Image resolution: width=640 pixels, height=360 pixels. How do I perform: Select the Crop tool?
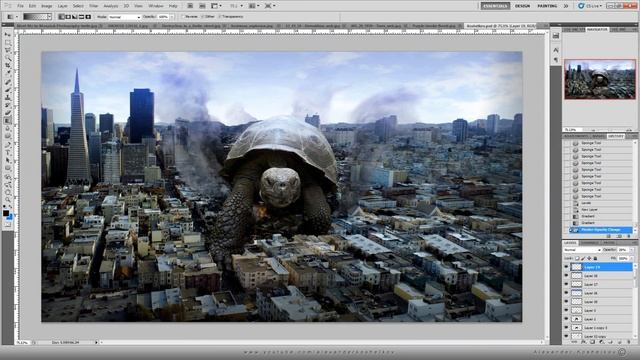click(x=8, y=65)
